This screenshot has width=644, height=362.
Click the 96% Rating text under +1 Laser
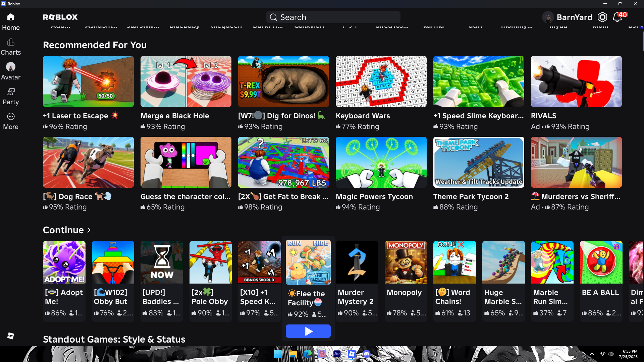(x=65, y=127)
